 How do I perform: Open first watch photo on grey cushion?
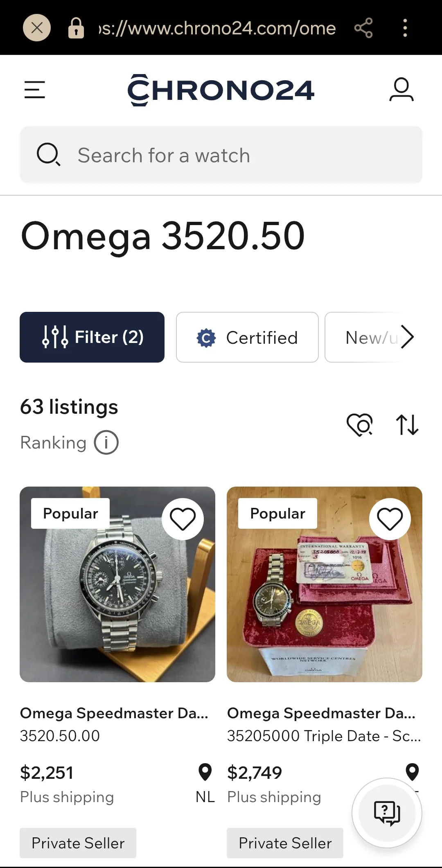[117, 597]
